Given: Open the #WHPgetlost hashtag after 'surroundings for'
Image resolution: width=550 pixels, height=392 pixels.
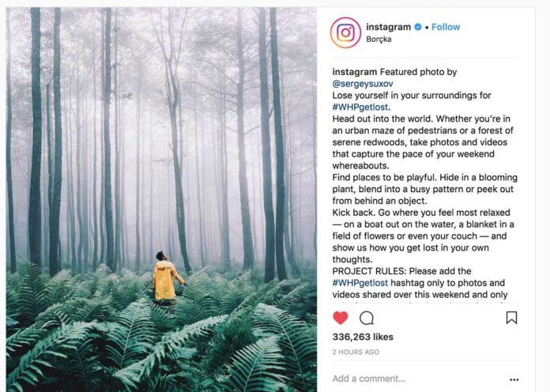Looking at the screenshot, I should coord(361,106).
